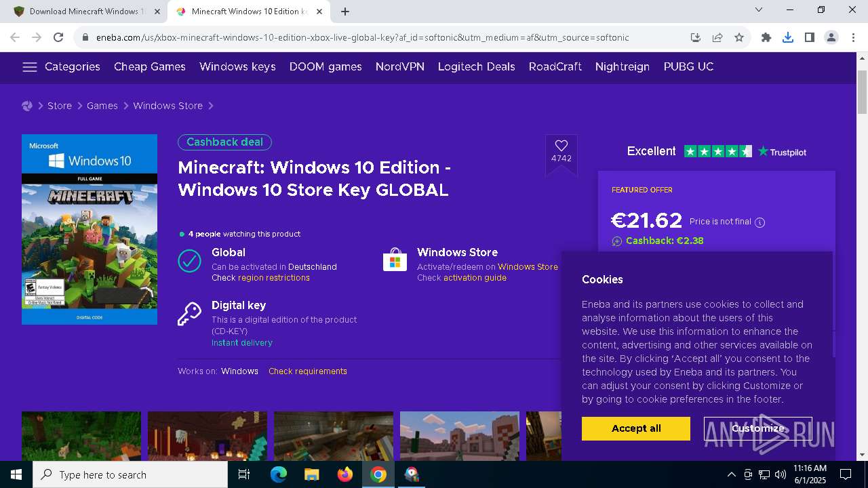Open DOOM games menu item
Viewport: 868px width, 488px height.
325,66
